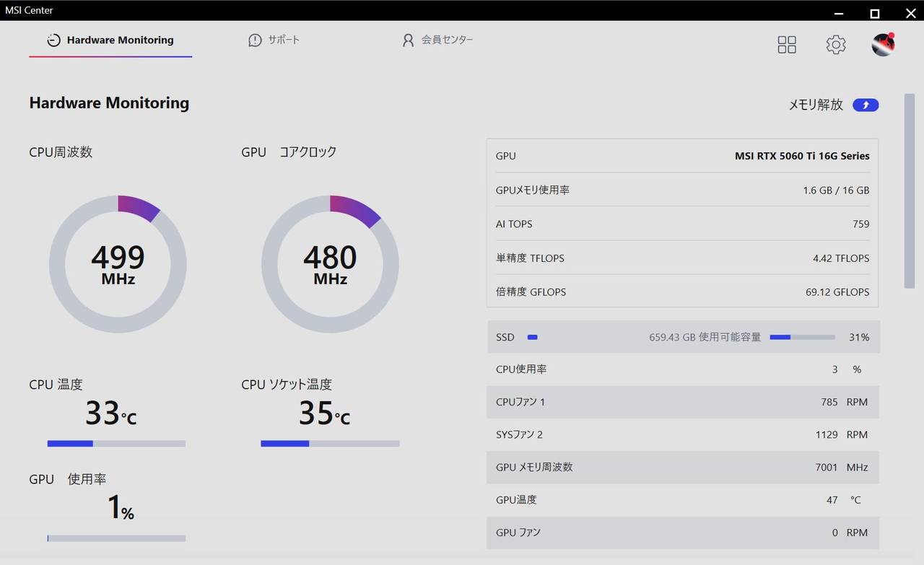This screenshot has width=924, height=565.
Task: Click the CPU使用率 row label
Action: [521, 369]
